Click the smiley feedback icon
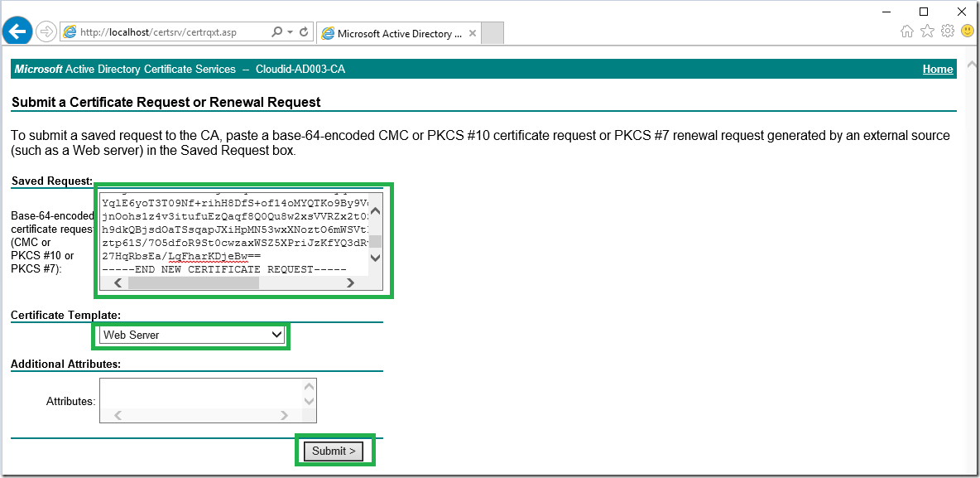The image size is (980, 478). pyautogui.click(x=968, y=31)
